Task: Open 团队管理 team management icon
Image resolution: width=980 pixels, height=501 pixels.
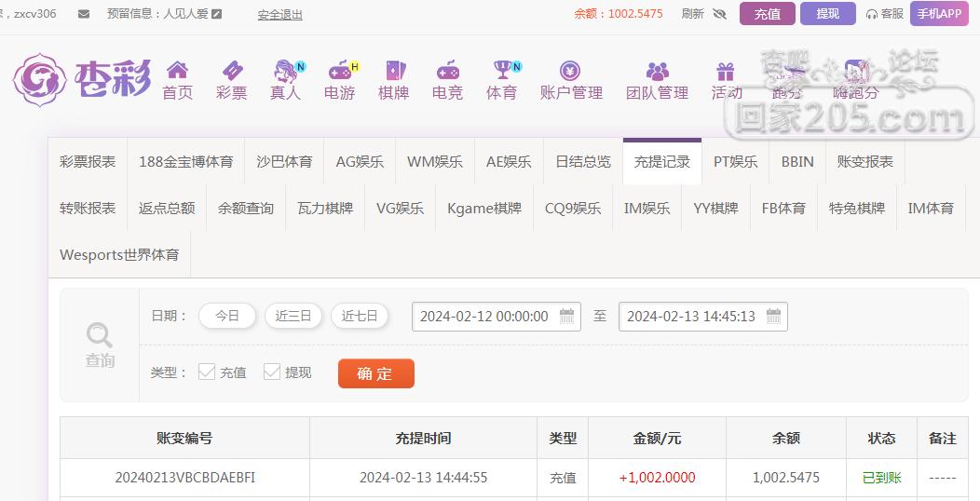Action: tap(657, 71)
